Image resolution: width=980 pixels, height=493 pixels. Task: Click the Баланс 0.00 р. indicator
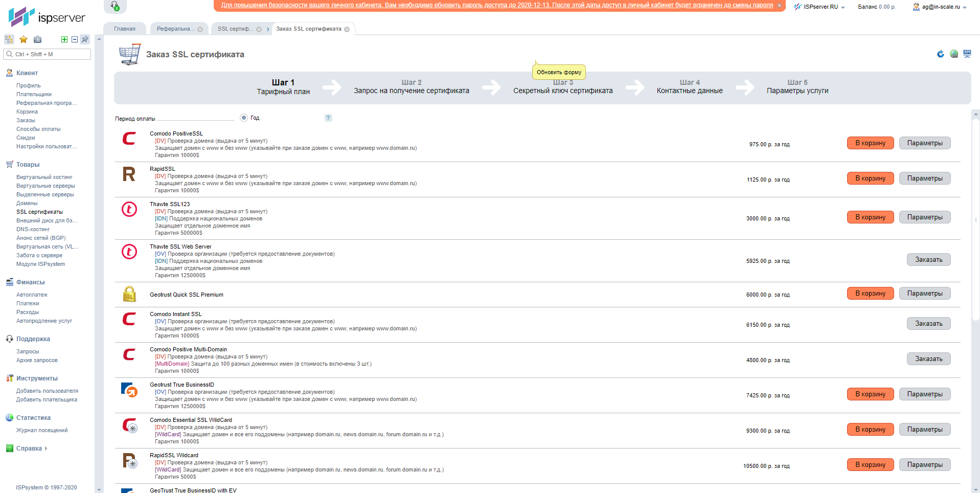tap(877, 7)
